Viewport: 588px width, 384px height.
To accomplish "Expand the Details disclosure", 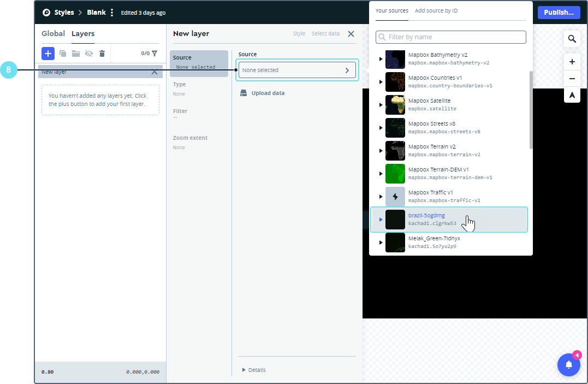I will tap(254, 370).
